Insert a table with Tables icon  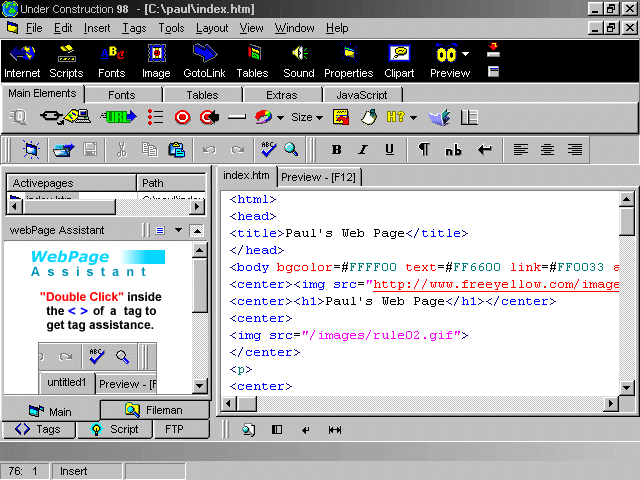[x=252, y=55]
